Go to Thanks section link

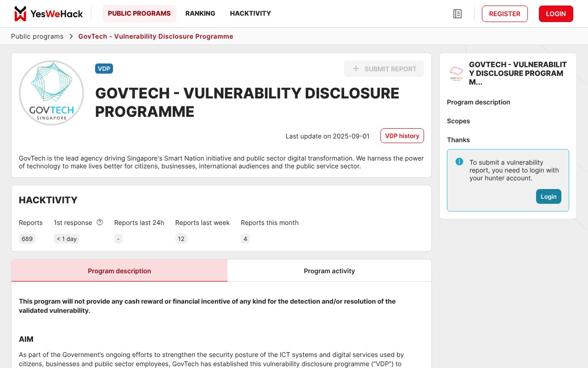pos(458,140)
